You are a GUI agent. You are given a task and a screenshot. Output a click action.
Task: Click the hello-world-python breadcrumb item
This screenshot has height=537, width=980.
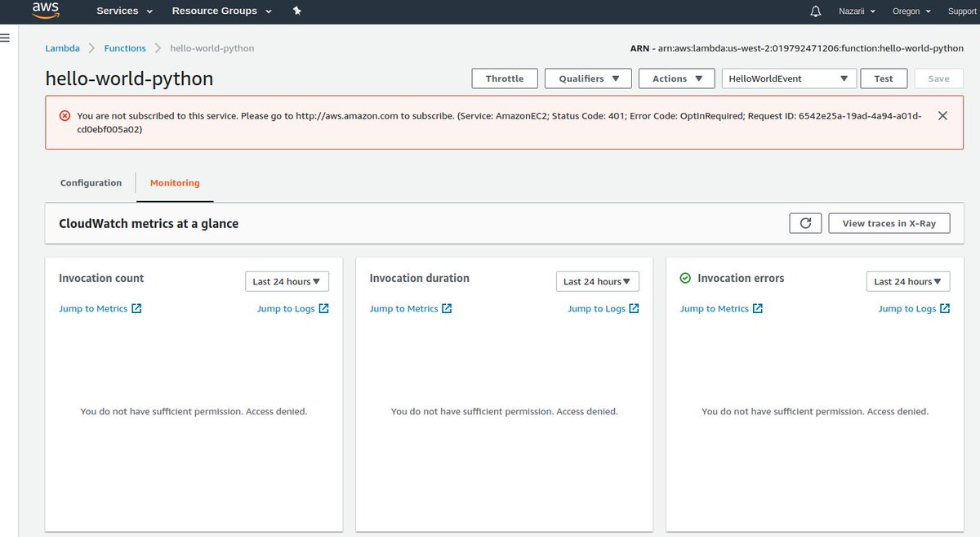click(212, 48)
